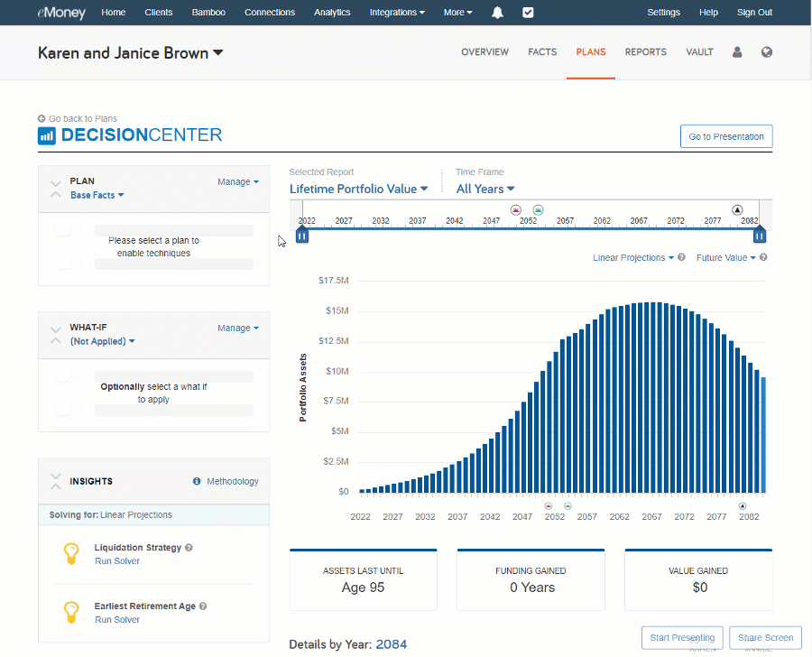Run Solver for Liquidation Strategy
The height and width of the screenshot is (657, 812).
pos(117,561)
